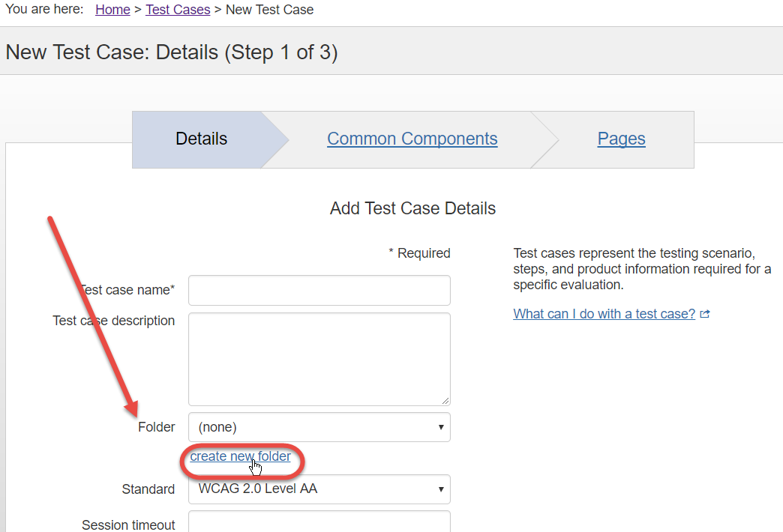Click the 'Standard' field label
Image resolution: width=783 pixels, height=532 pixels.
148,489
